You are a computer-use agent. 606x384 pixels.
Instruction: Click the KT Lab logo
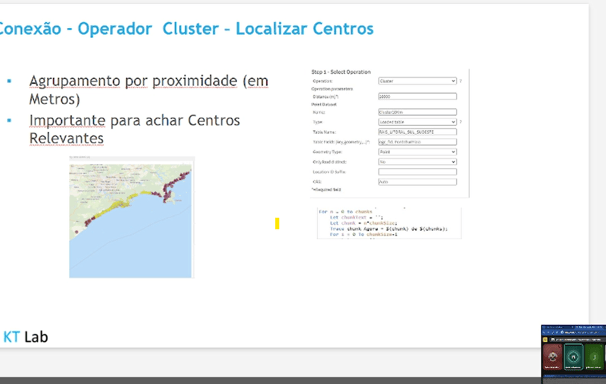(26, 337)
